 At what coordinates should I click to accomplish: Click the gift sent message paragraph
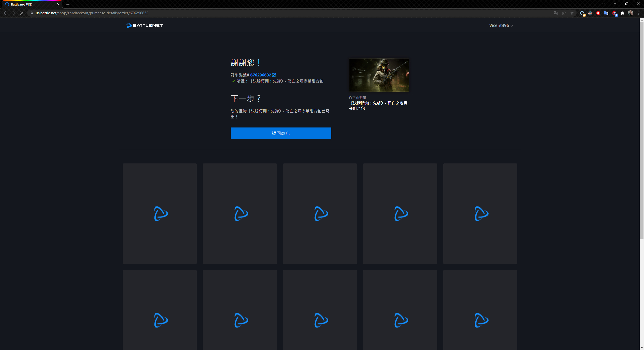(x=280, y=114)
